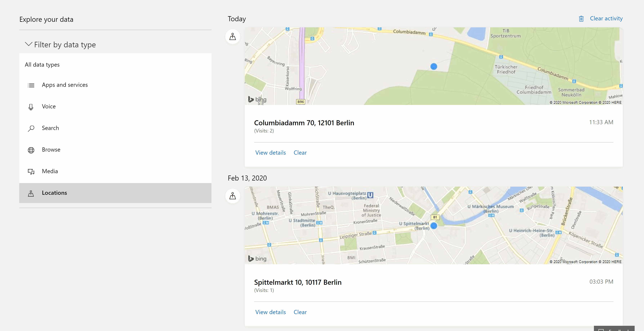Select Locations from the sidebar menu
This screenshot has height=331, width=644.
[x=54, y=193]
